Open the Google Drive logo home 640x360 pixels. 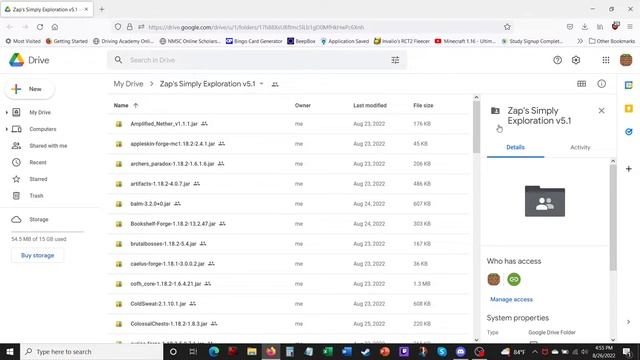point(29,60)
